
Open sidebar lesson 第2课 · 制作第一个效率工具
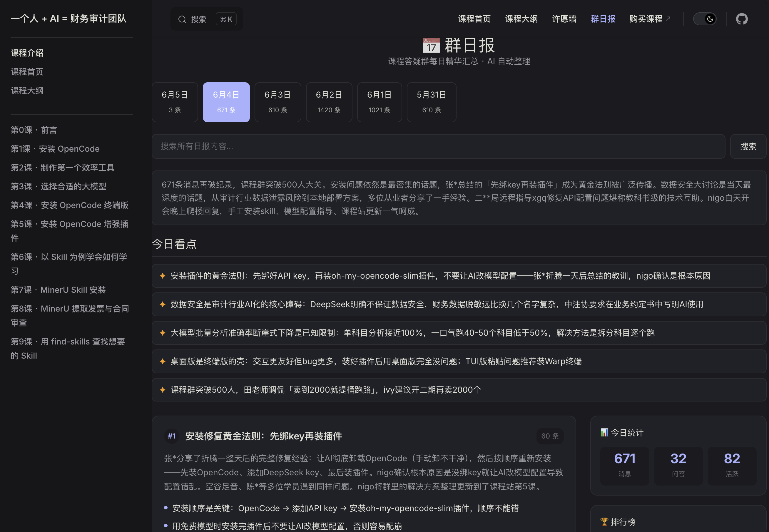coord(63,167)
